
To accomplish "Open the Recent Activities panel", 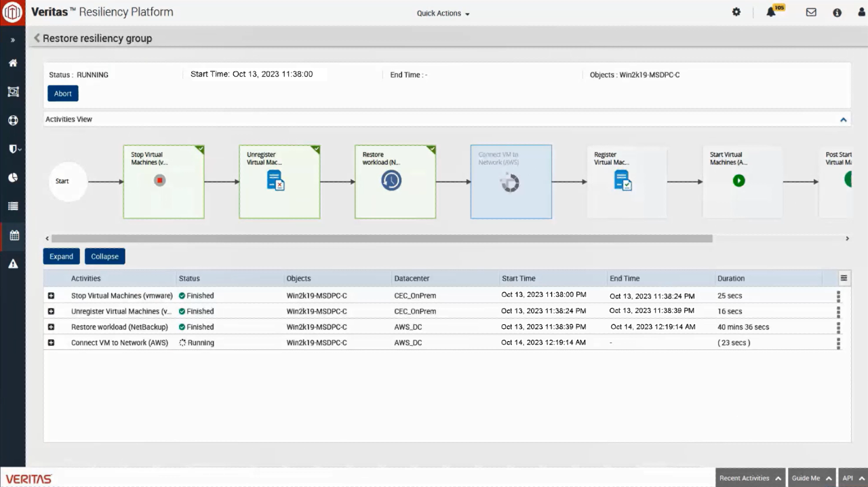I will click(751, 478).
